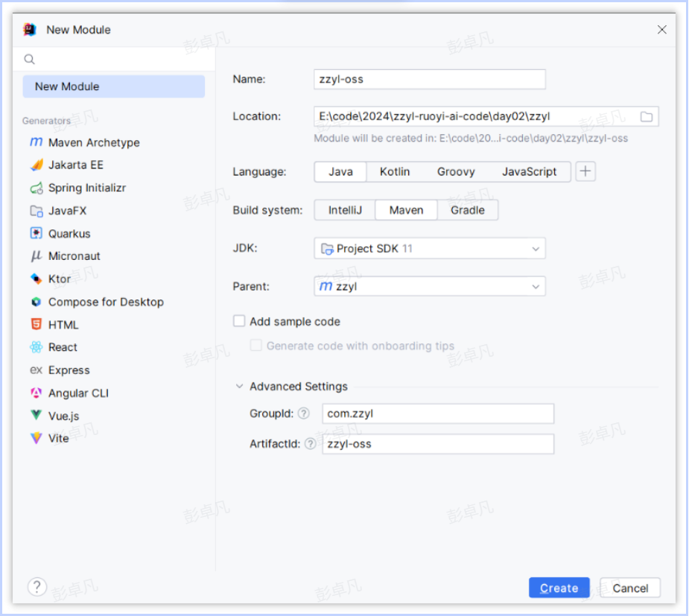Screen dimensions: 689x616
Task: Click the JavaFX generator icon
Action: [36, 211]
